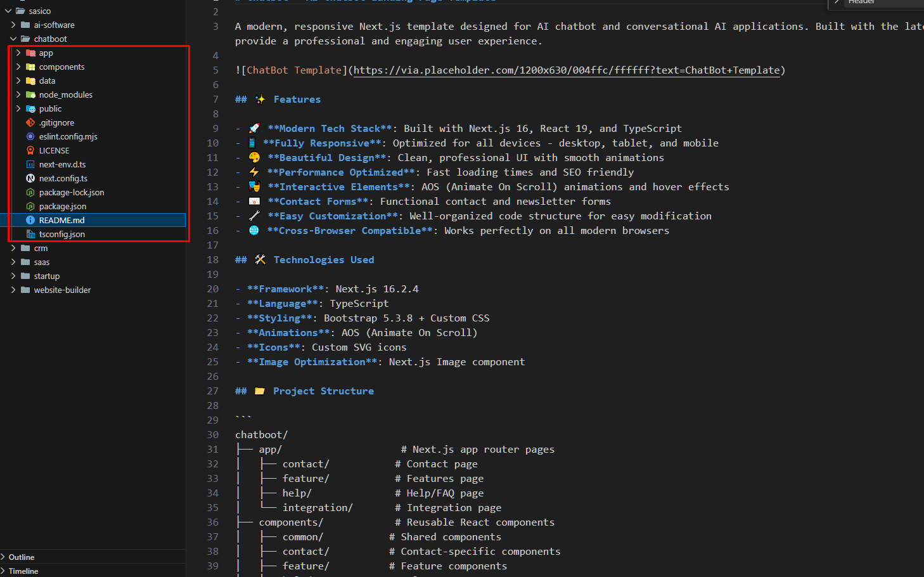
Task: Collapse the sasico root folder chevron
Action: click(x=8, y=11)
